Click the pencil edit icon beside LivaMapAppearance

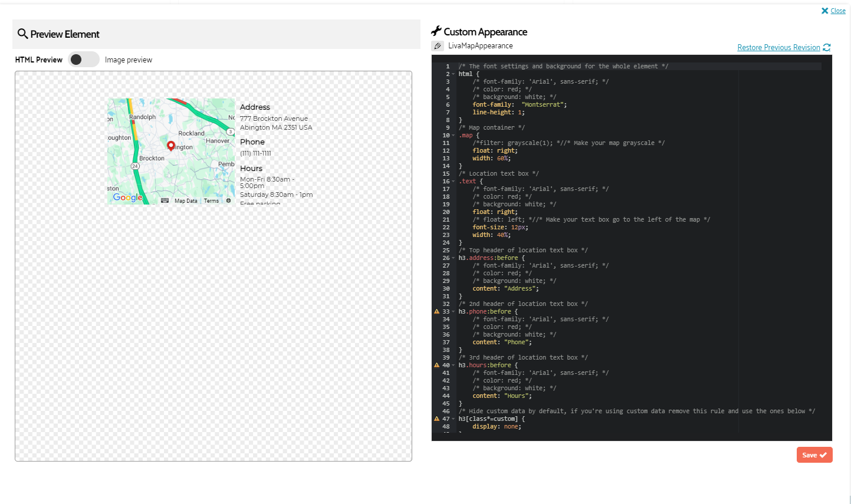pyautogui.click(x=438, y=46)
